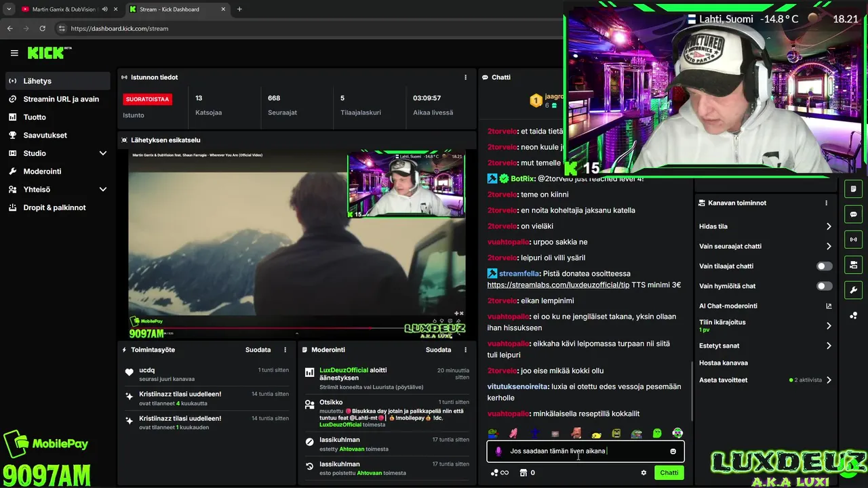Select the yellow duck quick emote

596,433
